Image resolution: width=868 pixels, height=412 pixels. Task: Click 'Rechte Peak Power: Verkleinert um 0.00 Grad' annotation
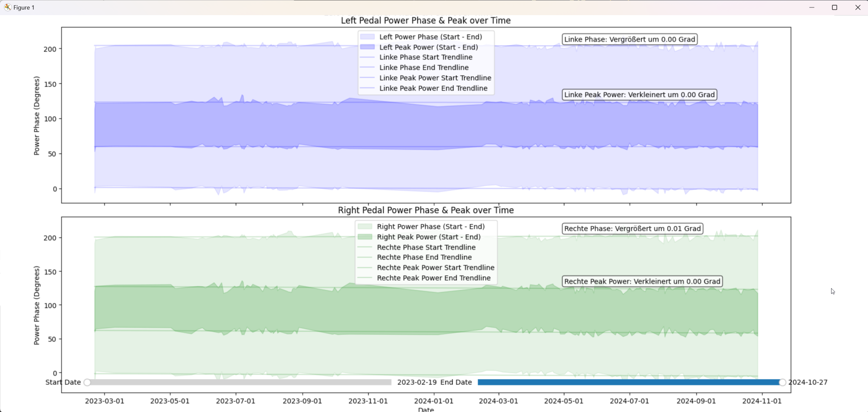click(642, 281)
